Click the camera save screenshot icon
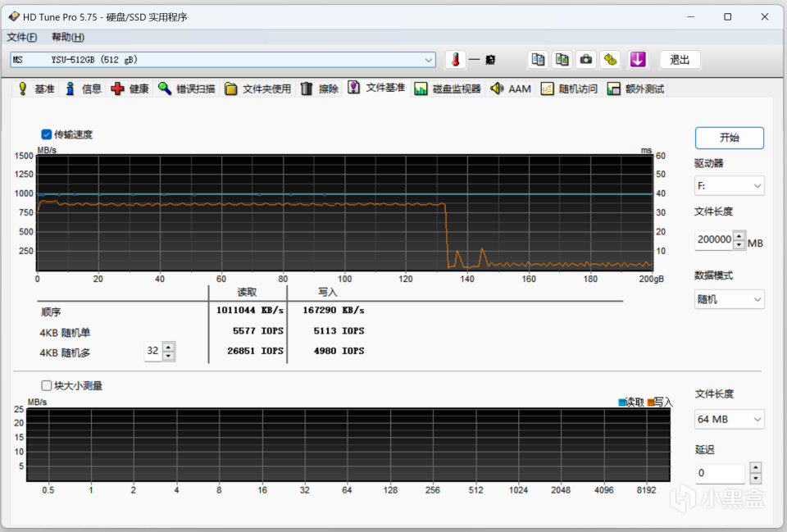The height and width of the screenshot is (532, 787). click(585, 60)
